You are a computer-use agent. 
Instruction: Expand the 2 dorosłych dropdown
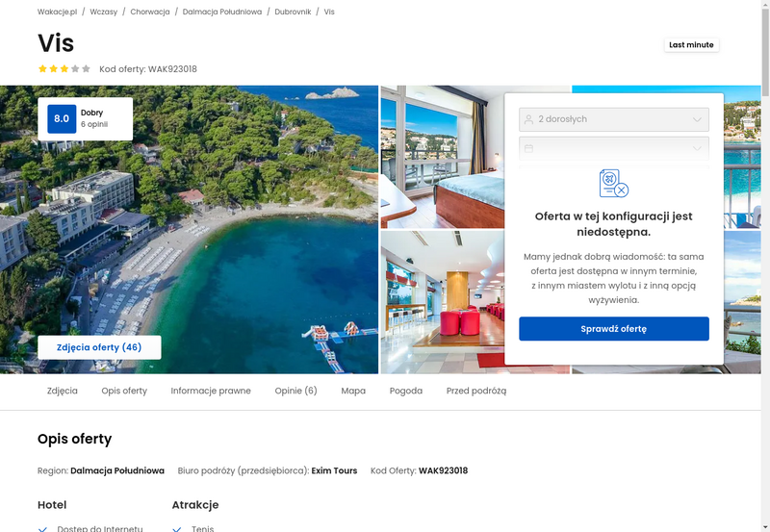click(614, 119)
